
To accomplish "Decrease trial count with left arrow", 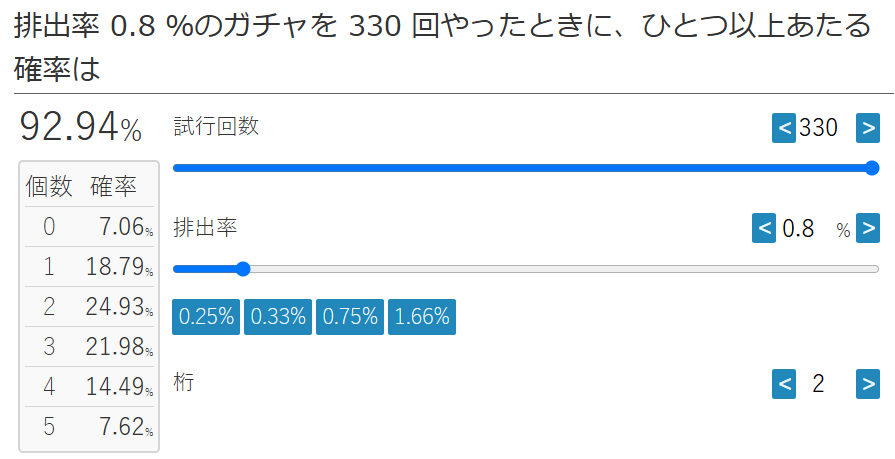I will coord(784,128).
